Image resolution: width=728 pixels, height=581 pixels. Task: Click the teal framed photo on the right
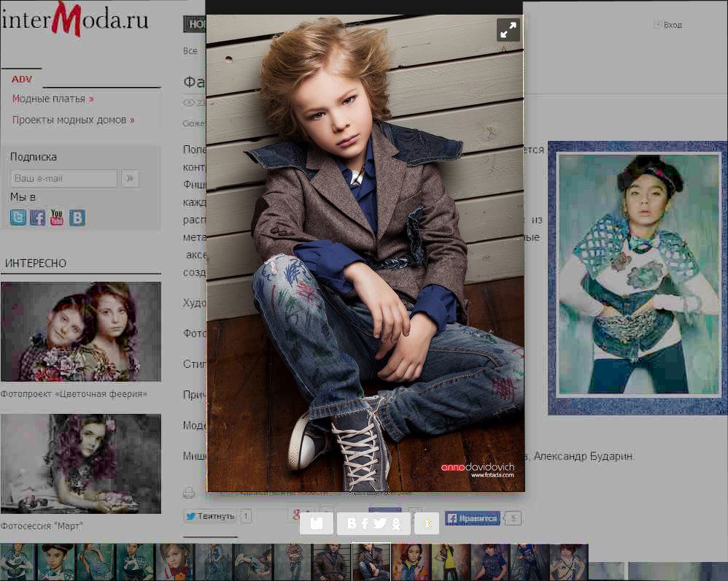pos(638,278)
